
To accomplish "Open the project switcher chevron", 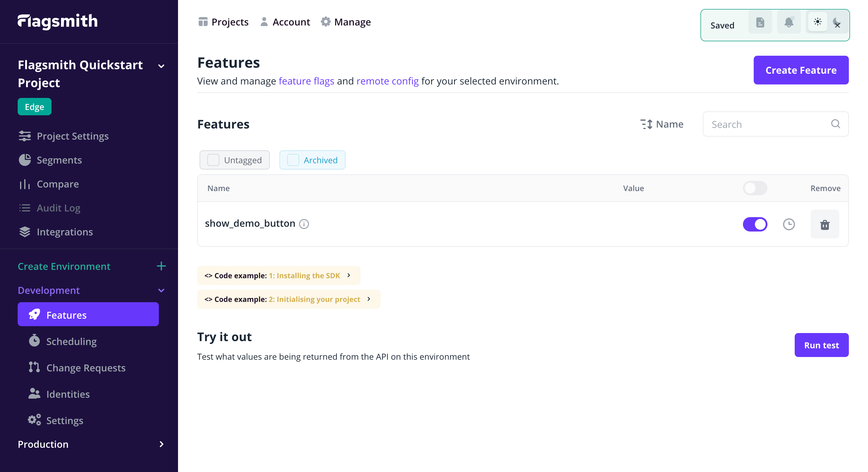I will pos(161,66).
